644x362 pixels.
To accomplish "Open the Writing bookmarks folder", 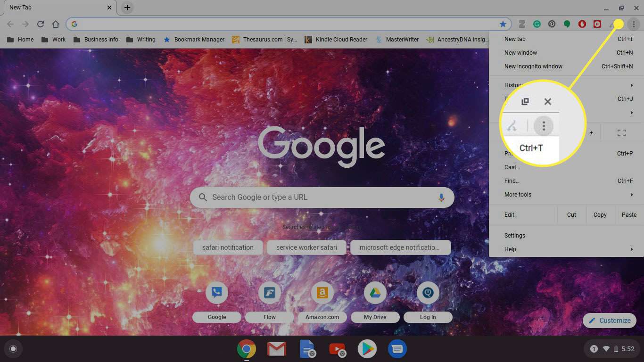I will (141, 40).
